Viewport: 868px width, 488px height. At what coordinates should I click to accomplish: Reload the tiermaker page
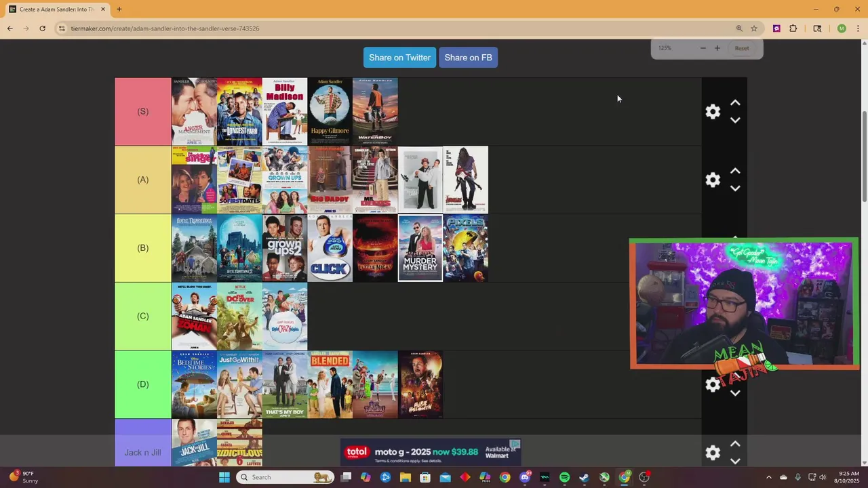point(42,28)
